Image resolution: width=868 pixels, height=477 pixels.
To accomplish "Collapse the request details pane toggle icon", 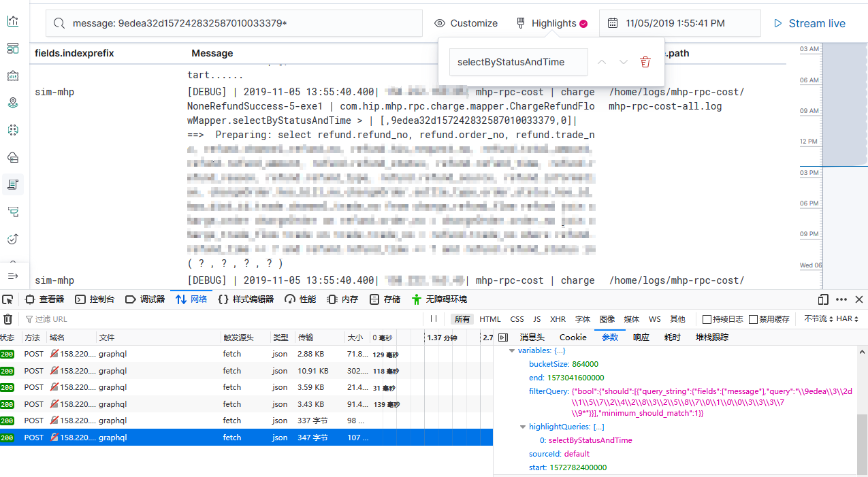I will (x=503, y=338).
